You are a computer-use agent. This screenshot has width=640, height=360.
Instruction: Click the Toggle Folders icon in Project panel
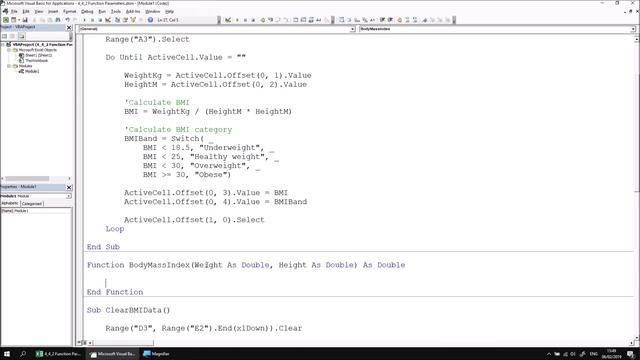coord(21,36)
